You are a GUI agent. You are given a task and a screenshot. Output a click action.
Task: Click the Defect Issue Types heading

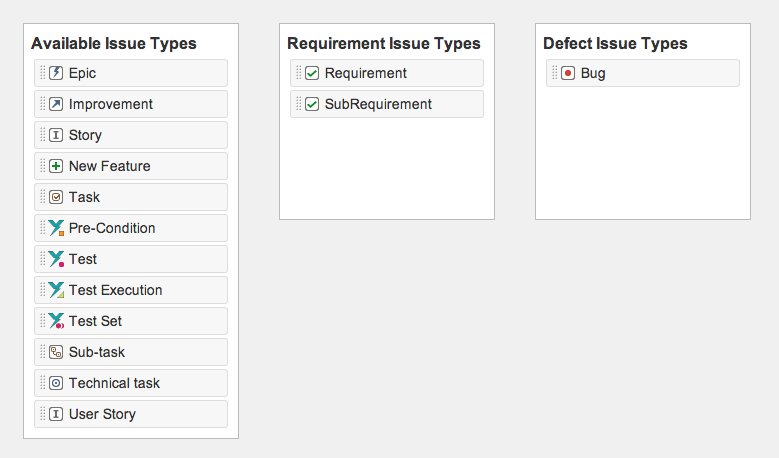(615, 44)
